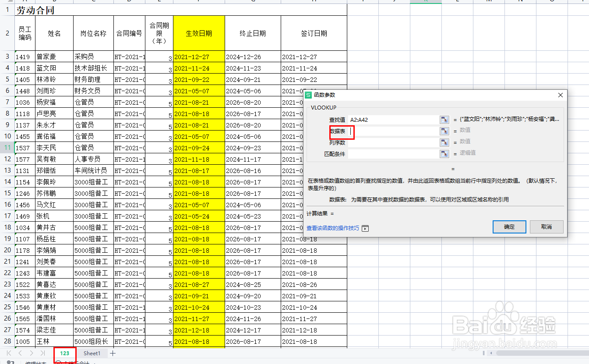Click the WPS logo in dialog title bar
This screenshot has height=364, width=589.
pos(308,95)
